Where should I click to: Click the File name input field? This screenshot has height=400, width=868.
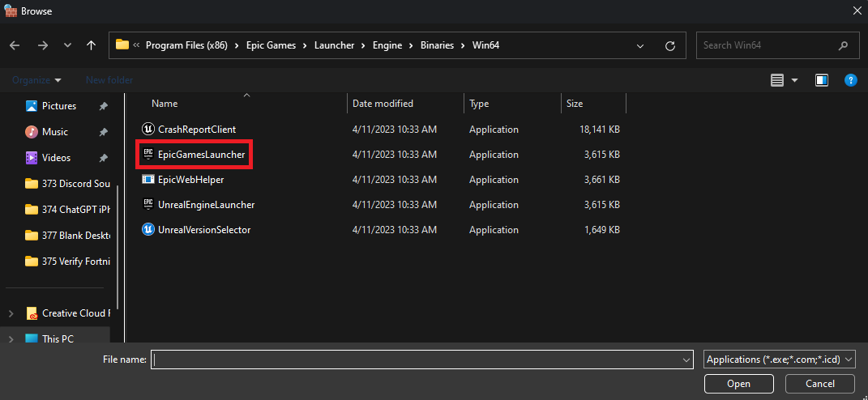click(x=417, y=360)
